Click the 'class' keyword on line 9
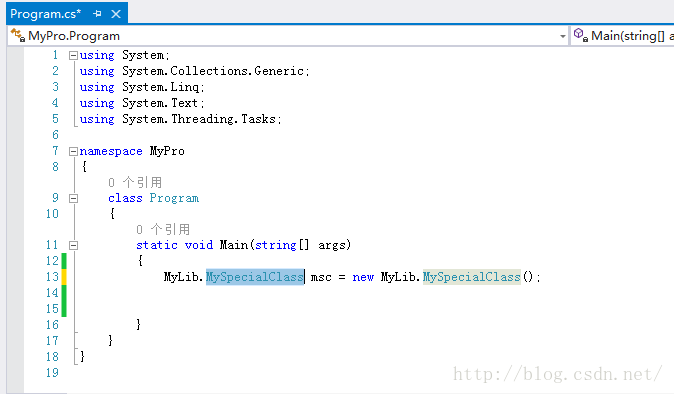Screen dimensions: 674x394 pos(125,199)
